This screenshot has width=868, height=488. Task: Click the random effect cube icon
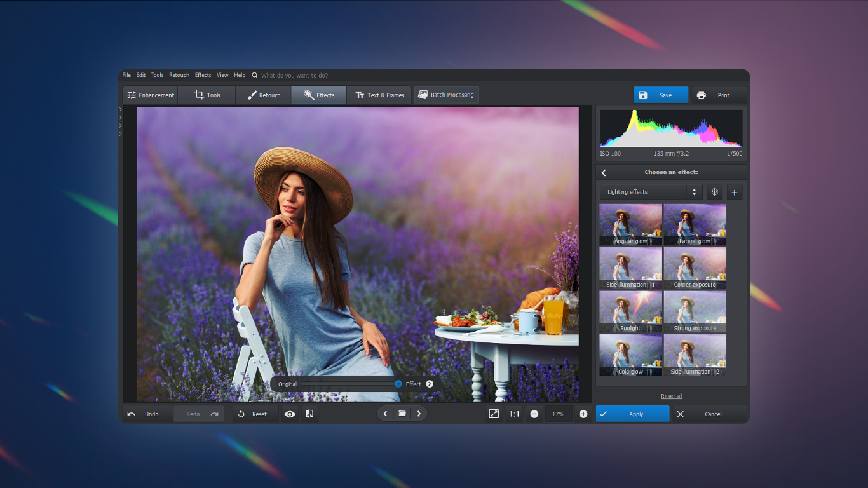click(x=714, y=192)
